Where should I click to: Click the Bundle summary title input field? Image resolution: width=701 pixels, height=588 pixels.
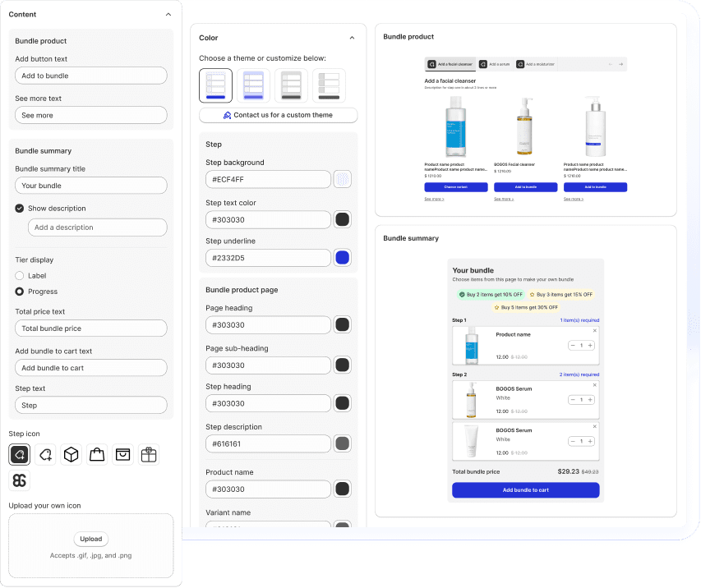[x=90, y=186]
